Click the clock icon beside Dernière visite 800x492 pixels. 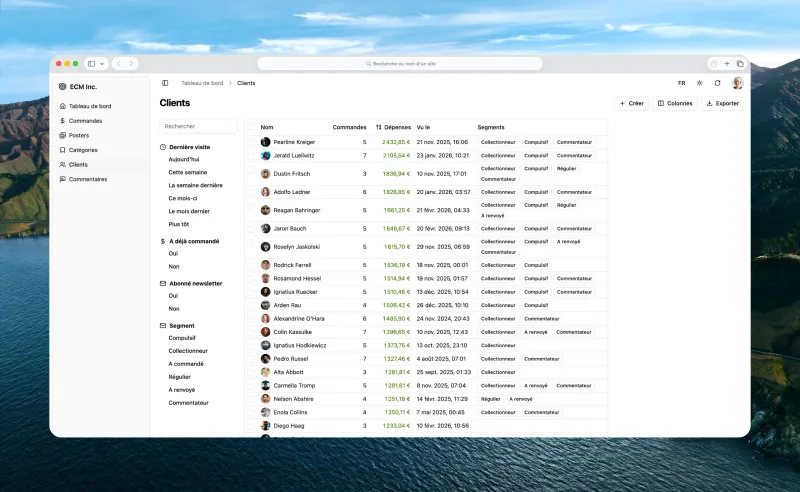coord(163,147)
